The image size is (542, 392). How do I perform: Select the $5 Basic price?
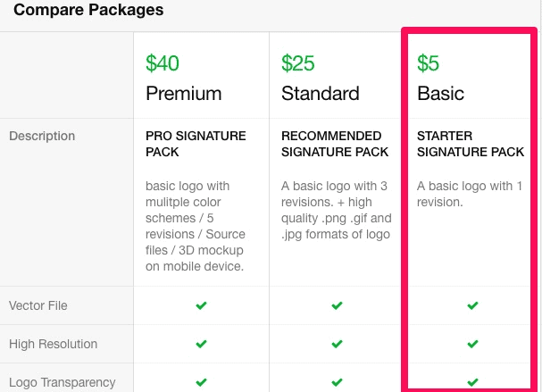click(428, 63)
